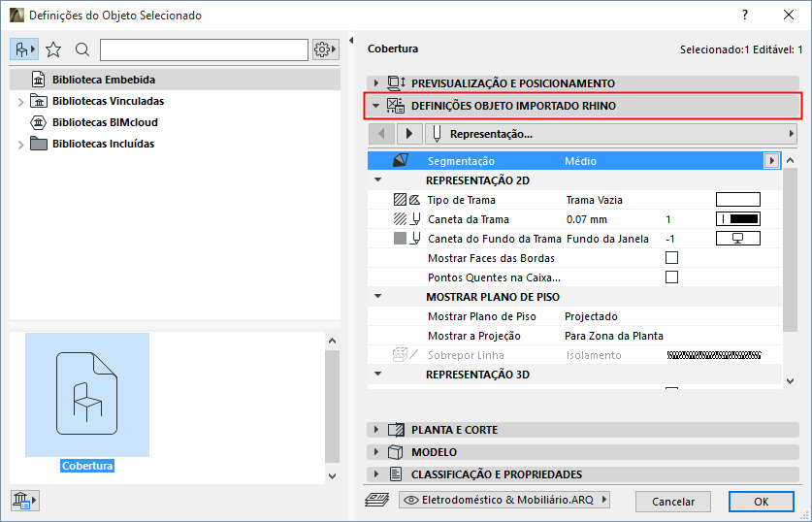Enable Mostrar Faces das Bordas checkbox
This screenshot has width=812, height=522.
click(x=671, y=257)
